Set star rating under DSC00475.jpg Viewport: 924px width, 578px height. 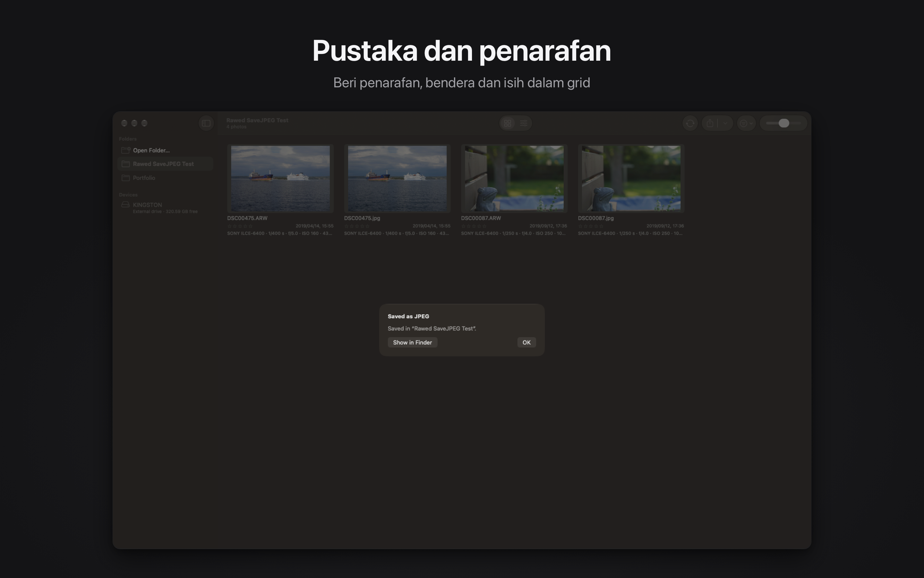pyautogui.click(x=357, y=226)
